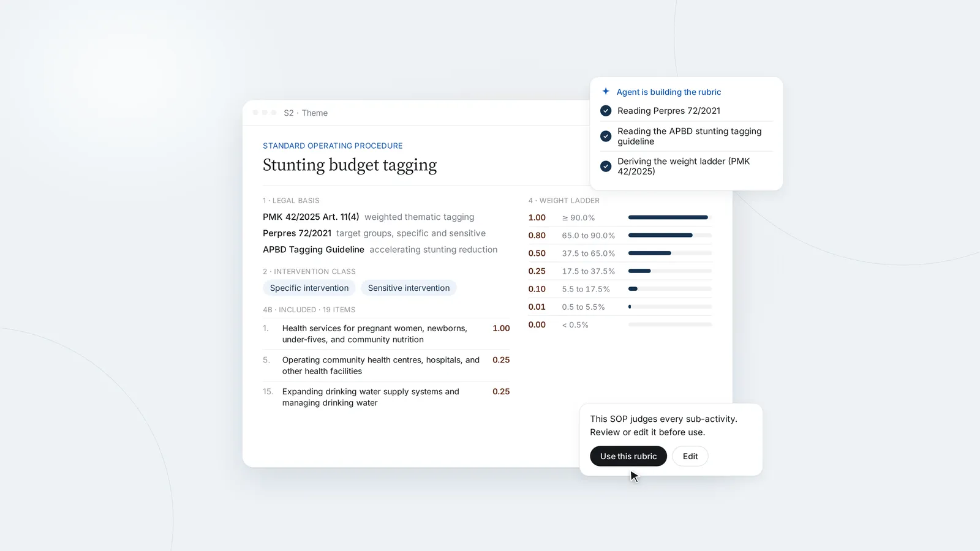The image size is (980, 551).
Task: Click the 'STANDARD OPERATING PROCEDURE' label
Action: click(333, 146)
